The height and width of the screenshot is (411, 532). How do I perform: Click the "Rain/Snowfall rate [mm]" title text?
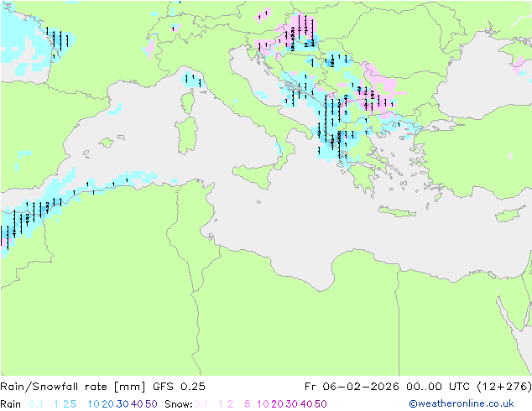click(73, 387)
